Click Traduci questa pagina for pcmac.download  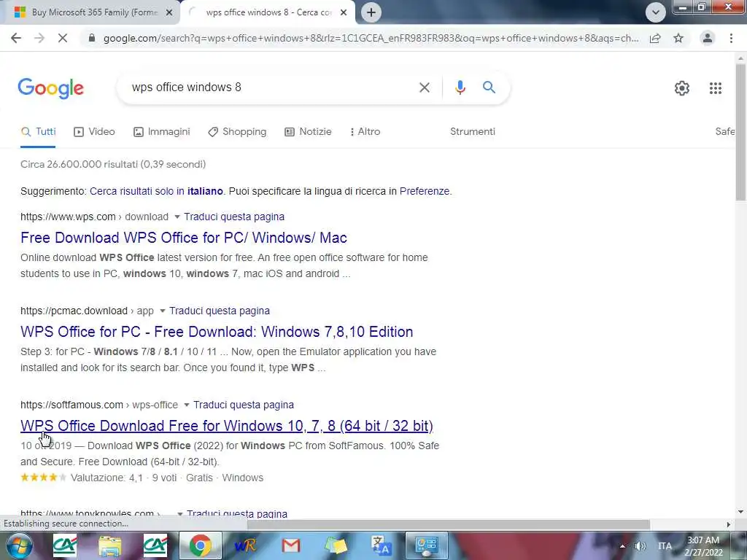(219, 311)
